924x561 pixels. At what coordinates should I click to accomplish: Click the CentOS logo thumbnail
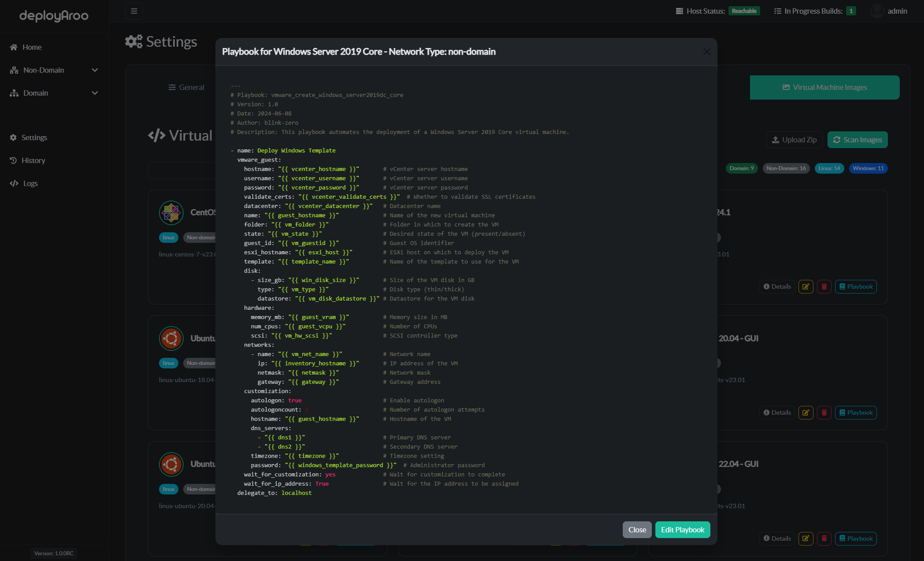pyautogui.click(x=171, y=213)
